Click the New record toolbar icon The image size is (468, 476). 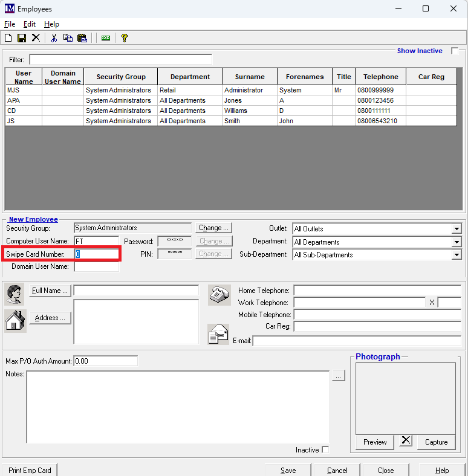[8, 37]
